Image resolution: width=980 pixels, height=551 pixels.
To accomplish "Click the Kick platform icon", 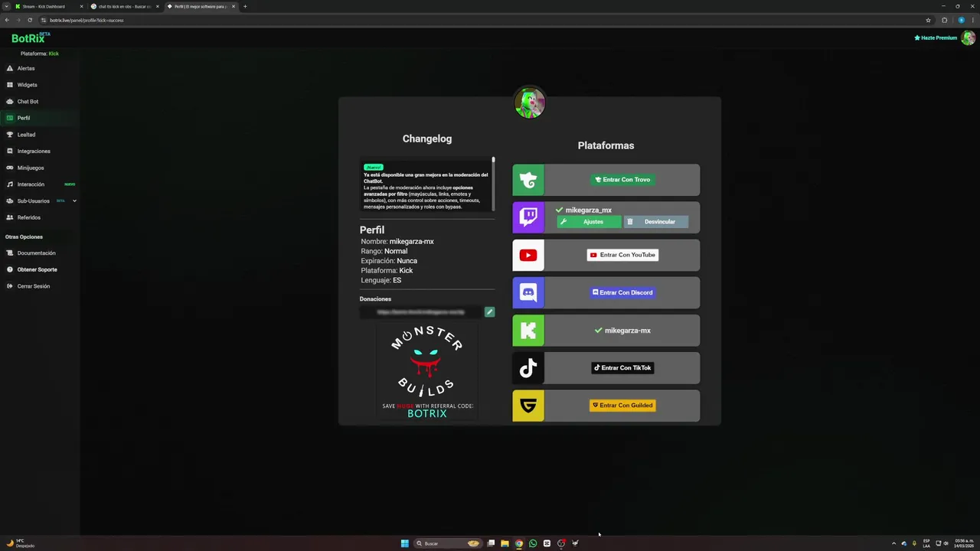I will tap(528, 331).
